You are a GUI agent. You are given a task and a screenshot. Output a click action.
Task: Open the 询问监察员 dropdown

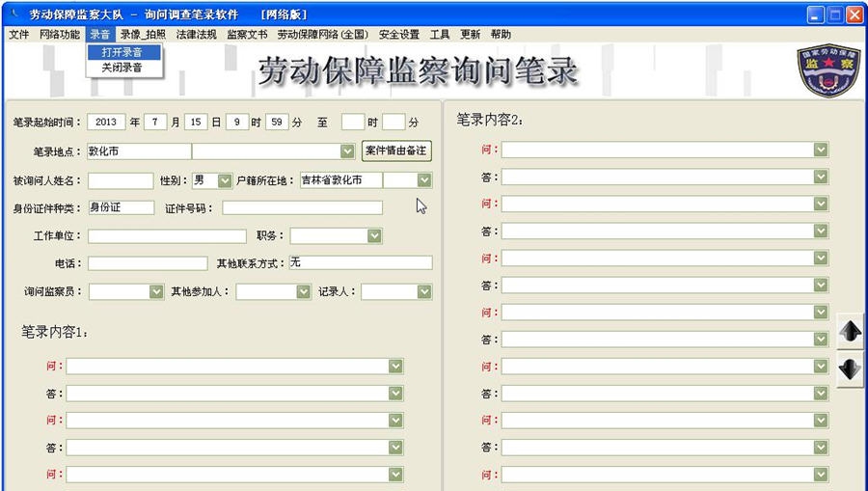[x=156, y=292]
